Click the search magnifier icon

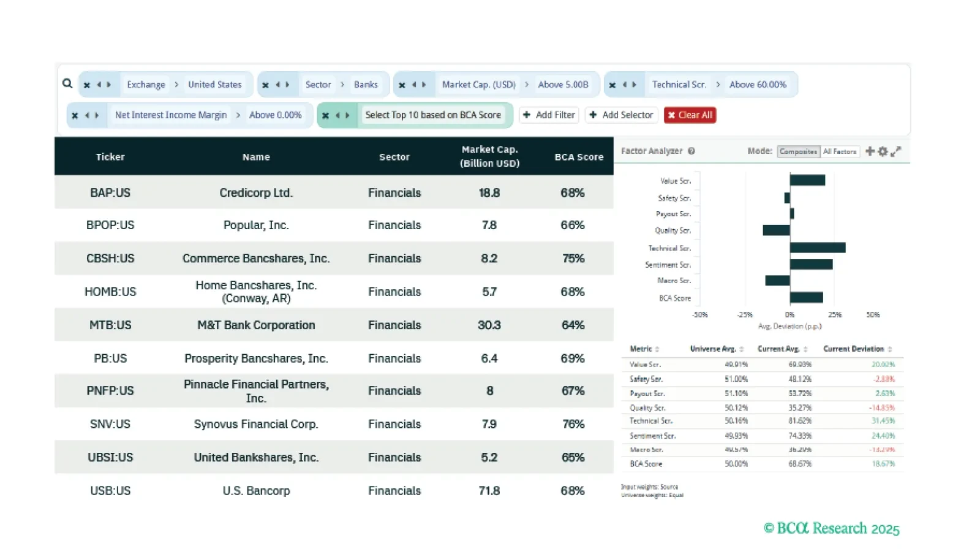coord(67,83)
